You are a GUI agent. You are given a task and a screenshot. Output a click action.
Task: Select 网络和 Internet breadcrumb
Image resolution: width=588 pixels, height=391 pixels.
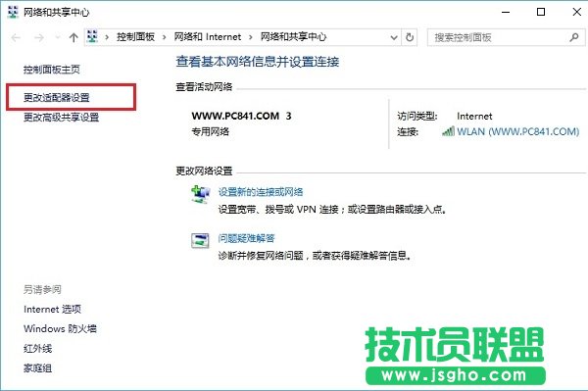pos(208,36)
